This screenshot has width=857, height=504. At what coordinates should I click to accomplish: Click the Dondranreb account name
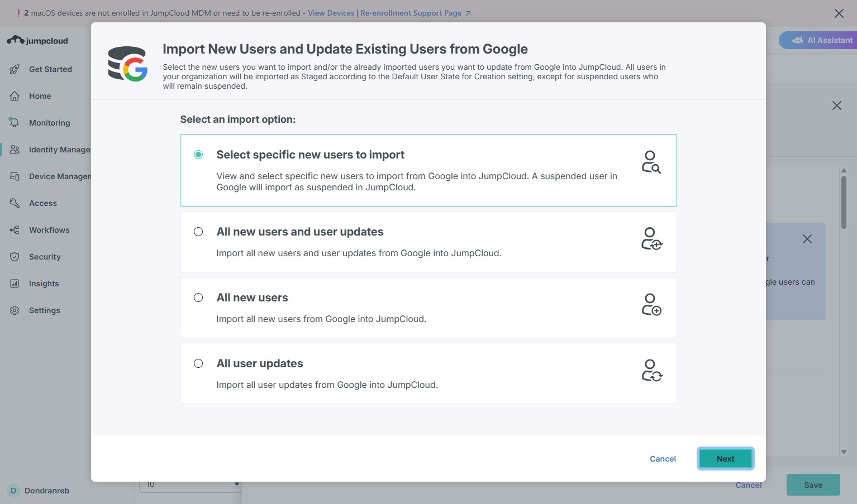coord(47,491)
